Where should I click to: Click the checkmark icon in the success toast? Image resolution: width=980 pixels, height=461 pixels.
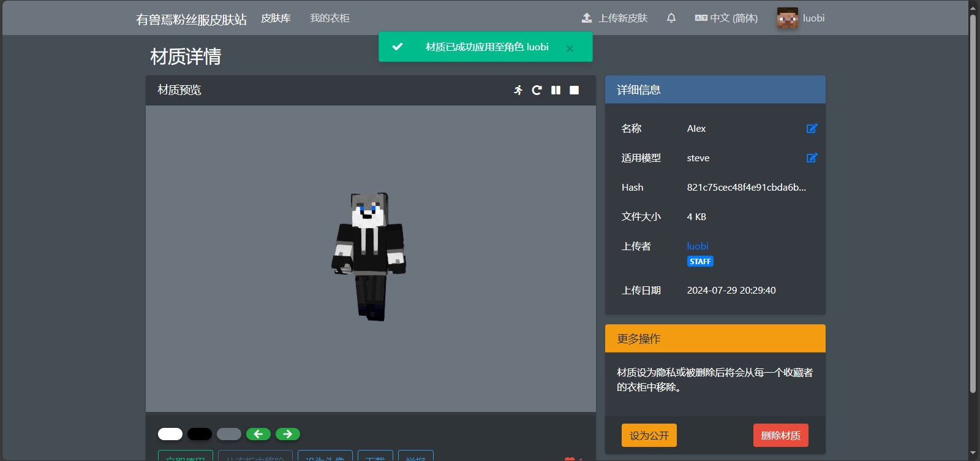coord(398,47)
